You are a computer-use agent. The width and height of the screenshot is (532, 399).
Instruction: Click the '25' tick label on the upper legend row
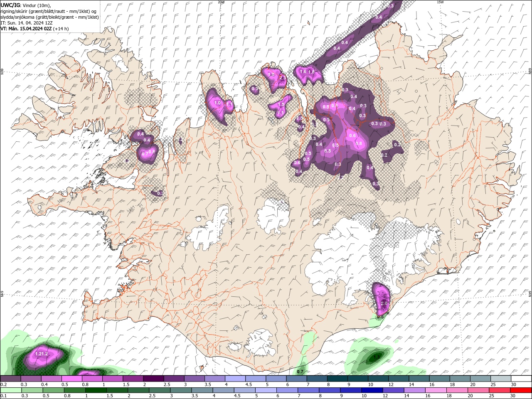(x=493, y=385)
